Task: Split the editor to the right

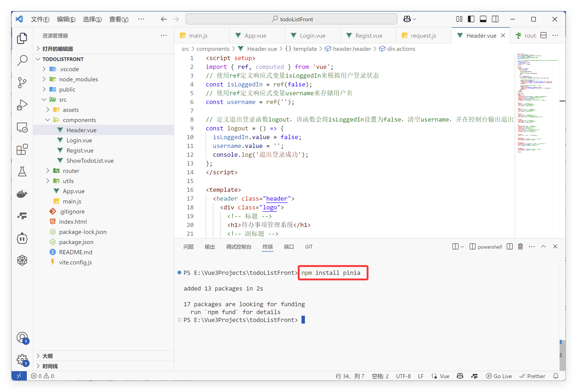Action: (543, 36)
